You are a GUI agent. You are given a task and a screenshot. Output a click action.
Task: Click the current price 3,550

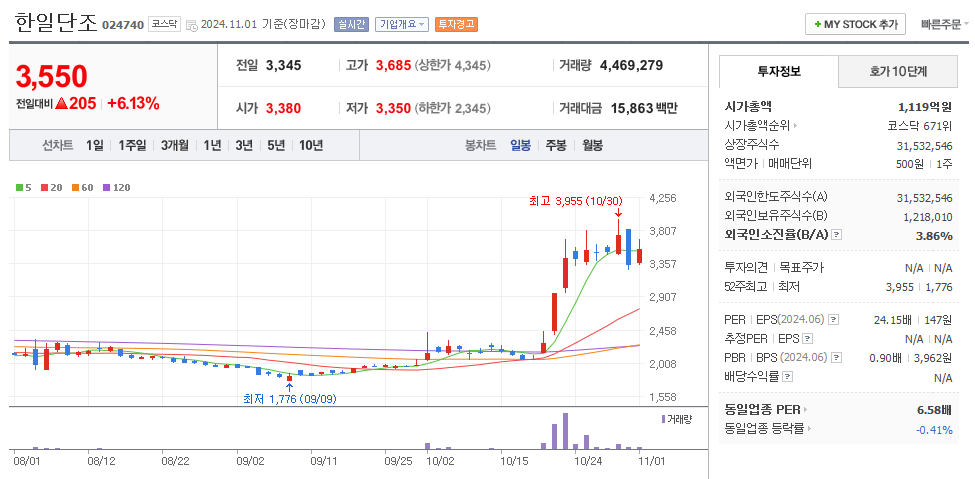pos(51,77)
